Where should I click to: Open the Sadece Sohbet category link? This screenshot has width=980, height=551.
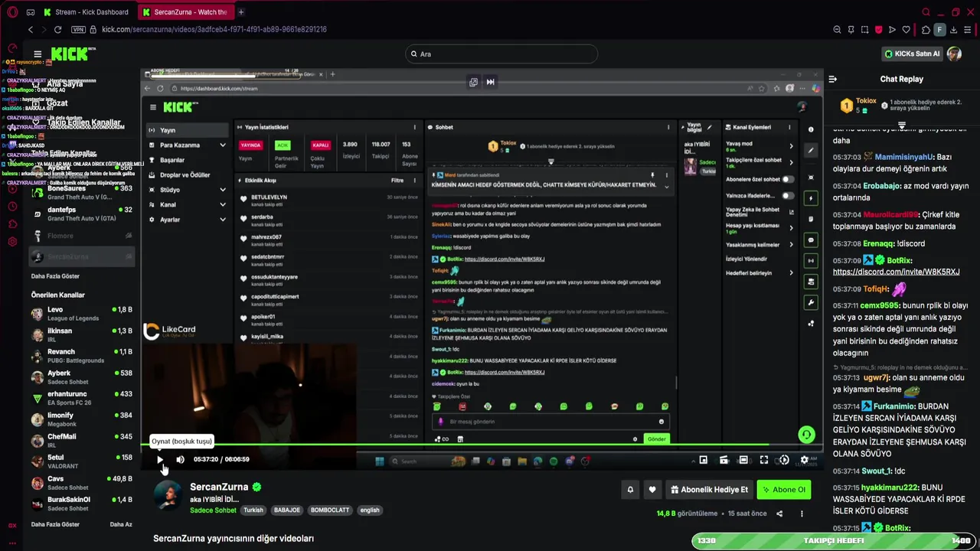tap(213, 510)
